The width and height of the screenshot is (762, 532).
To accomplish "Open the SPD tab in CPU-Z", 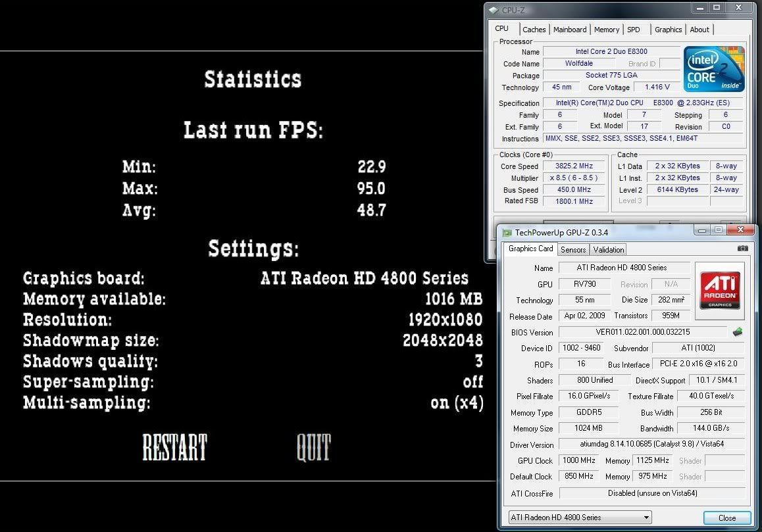I will pyautogui.click(x=634, y=30).
